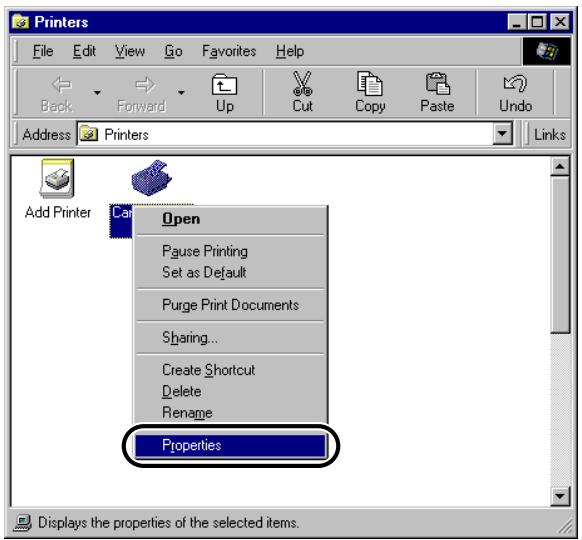Choose Set as Default menu entry

[230, 272]
